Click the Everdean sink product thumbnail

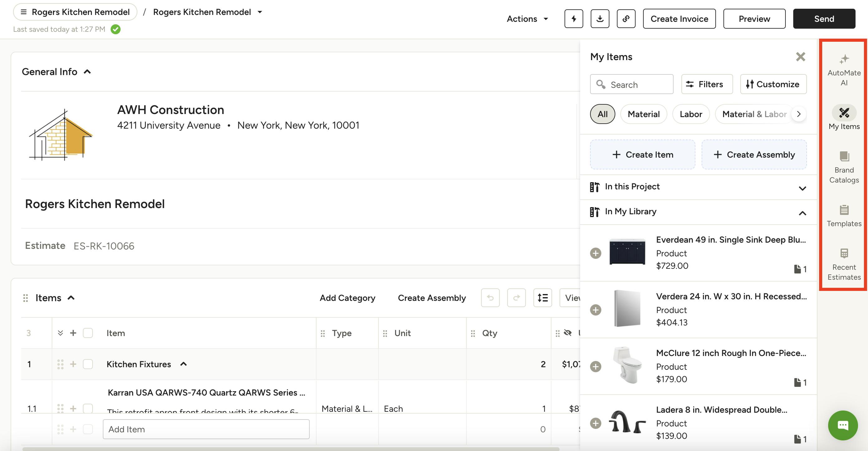click(627, 252)
